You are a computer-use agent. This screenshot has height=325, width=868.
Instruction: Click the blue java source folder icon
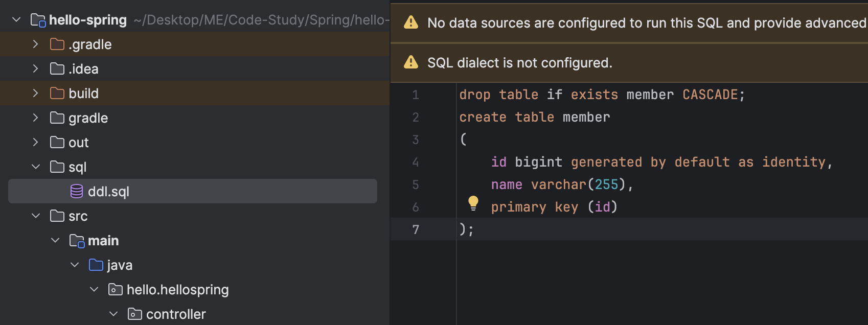pos(96,265)
